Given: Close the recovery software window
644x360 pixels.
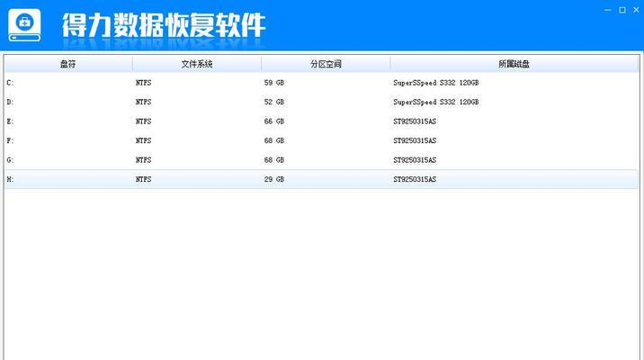Looking at the screenshot, I should coord(636,10).
